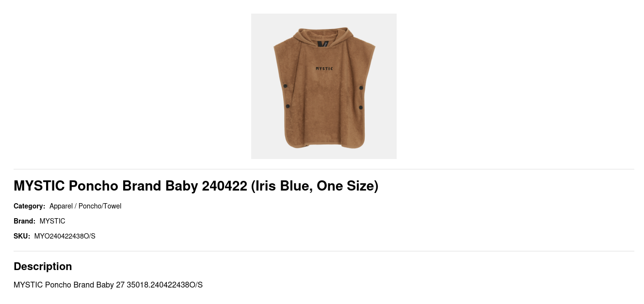Open the brown poncho product image
644x304 pixels.
tap(324, 86)
